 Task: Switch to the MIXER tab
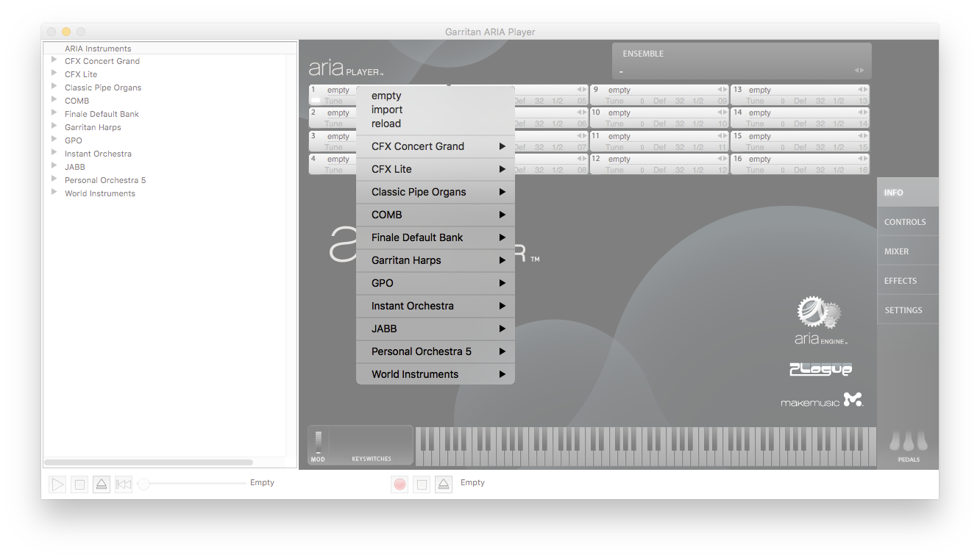pos(908,251)
